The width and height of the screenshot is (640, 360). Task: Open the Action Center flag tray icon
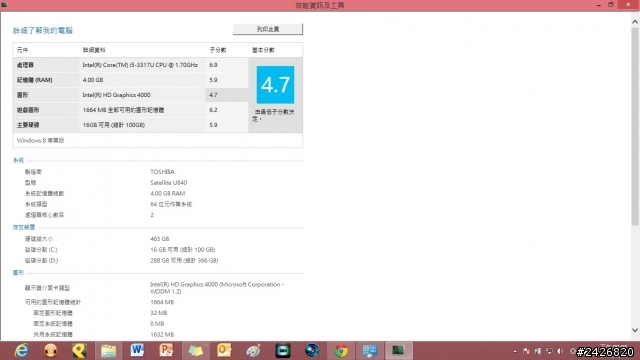[526, 351]
